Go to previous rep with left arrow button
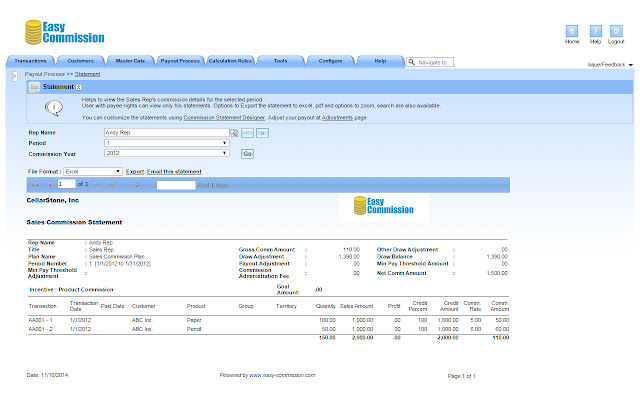 tap(247, 133)
